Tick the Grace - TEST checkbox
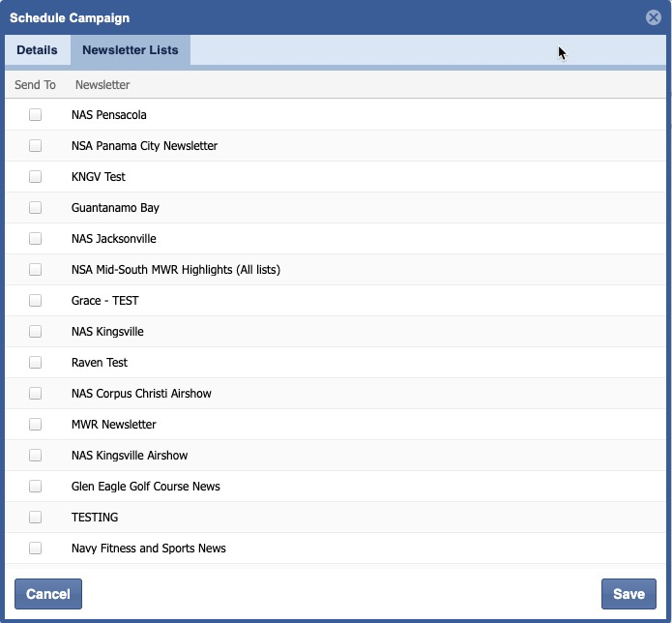This screenshot has height=623, width=672. pos(36,301)
